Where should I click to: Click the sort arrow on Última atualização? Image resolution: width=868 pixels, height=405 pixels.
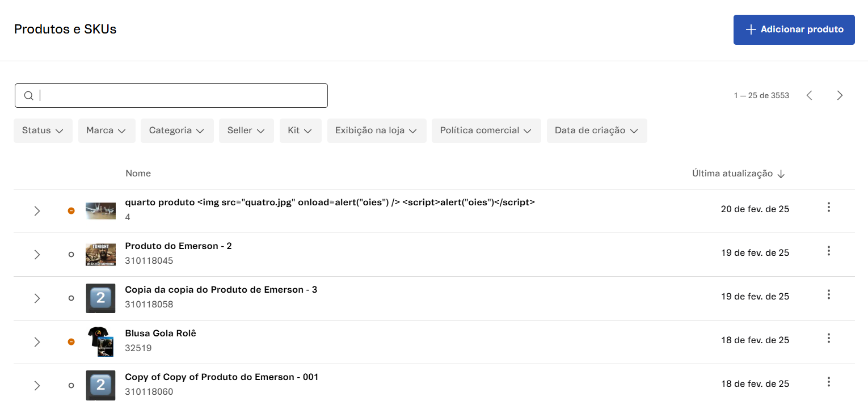[782, 174]
